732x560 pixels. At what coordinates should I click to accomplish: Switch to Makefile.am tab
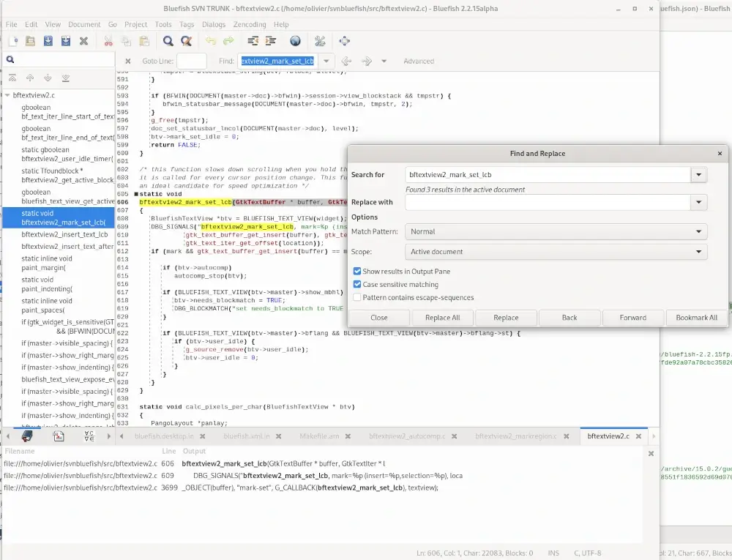(319, 436)
